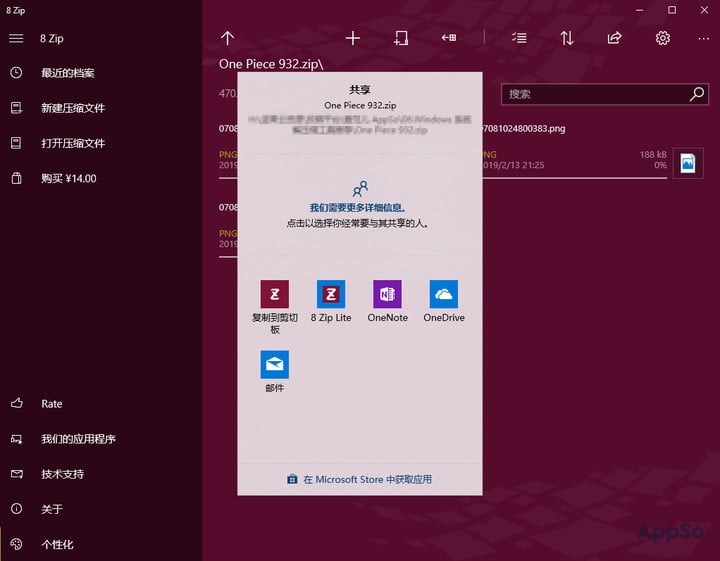Click the PNG image file thumbnail
The height and width of the screenshot is (561, 720).
pyautogui.click(x=688, y=163)
